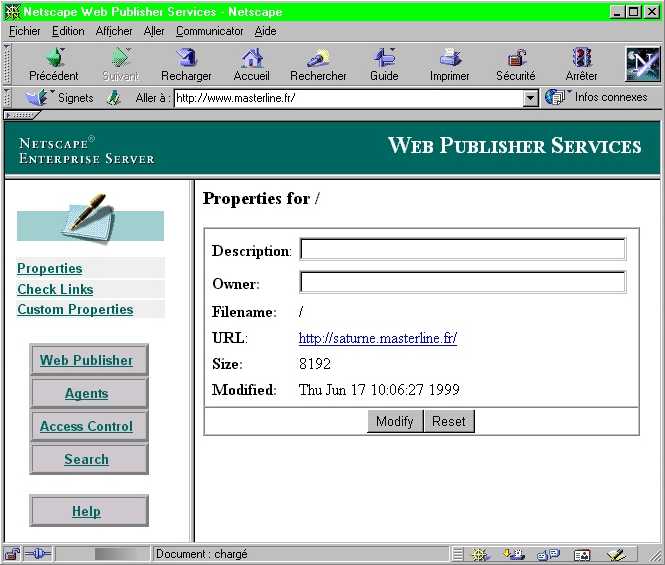Click the padlock security icon in the status bar
The width and height of the screenshot is (665, 565).
click(12, 554)
